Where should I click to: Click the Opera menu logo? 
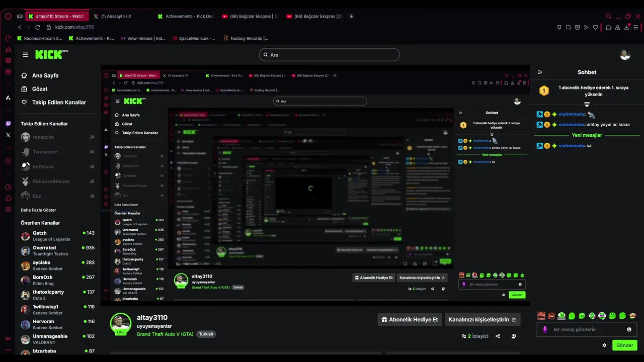[x=8, y=16]
